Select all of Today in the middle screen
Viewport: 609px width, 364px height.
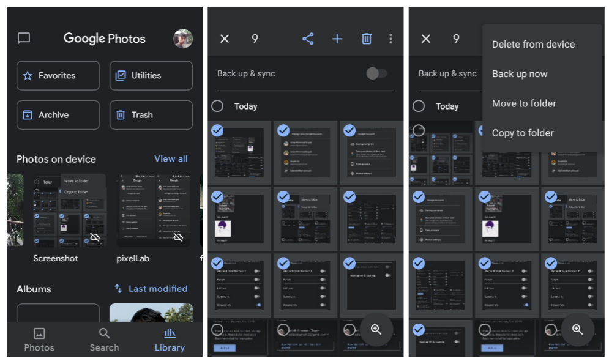(217, 106)
